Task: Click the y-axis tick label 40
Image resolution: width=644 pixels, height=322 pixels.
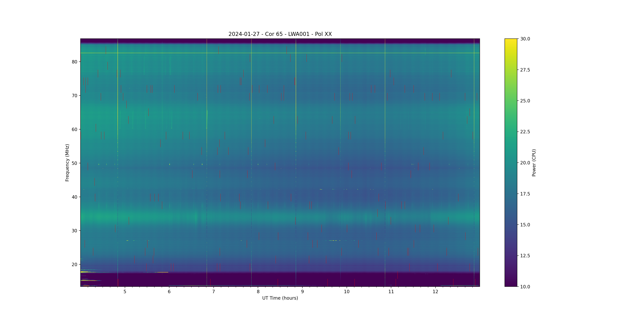Action: click(75, 197)
